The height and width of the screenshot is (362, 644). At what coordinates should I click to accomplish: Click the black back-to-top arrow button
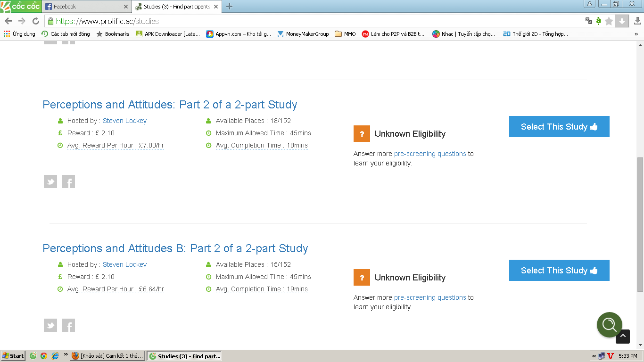623,337
